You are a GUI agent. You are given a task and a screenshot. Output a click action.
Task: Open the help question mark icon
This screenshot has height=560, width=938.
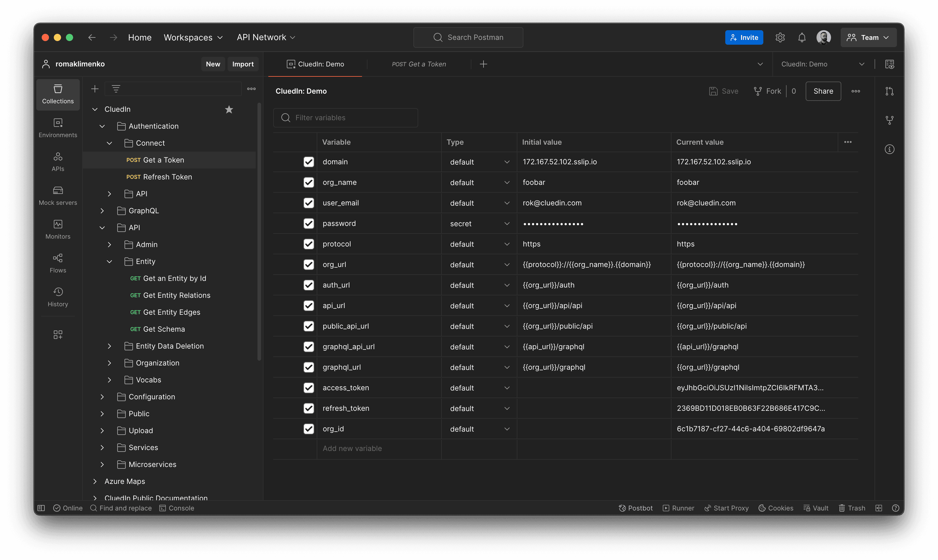[x=895, y=508]
